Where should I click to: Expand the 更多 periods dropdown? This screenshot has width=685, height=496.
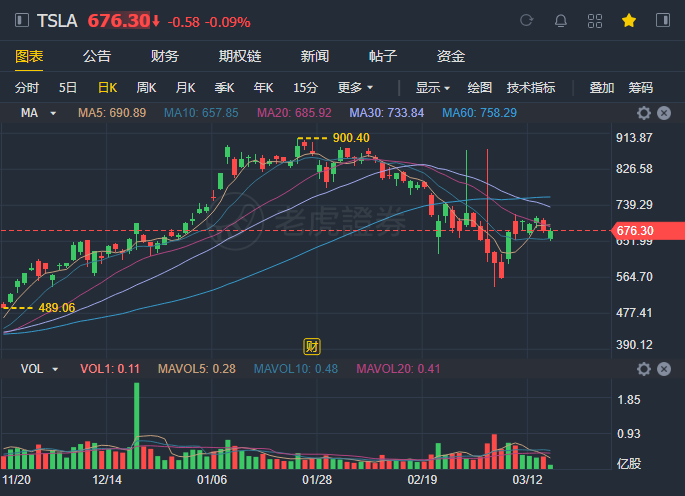coord(355,88)
